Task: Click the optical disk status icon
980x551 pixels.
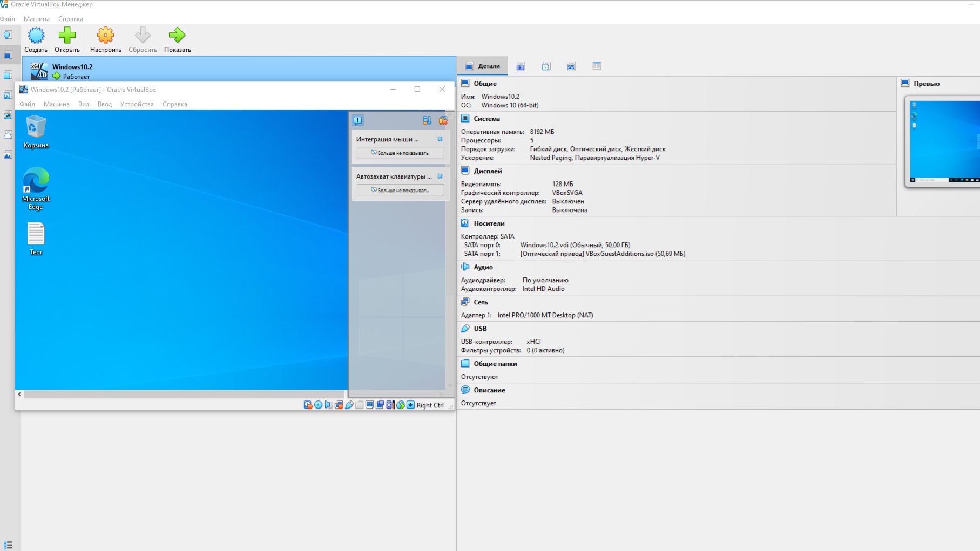Action: [x=318, y=405]
